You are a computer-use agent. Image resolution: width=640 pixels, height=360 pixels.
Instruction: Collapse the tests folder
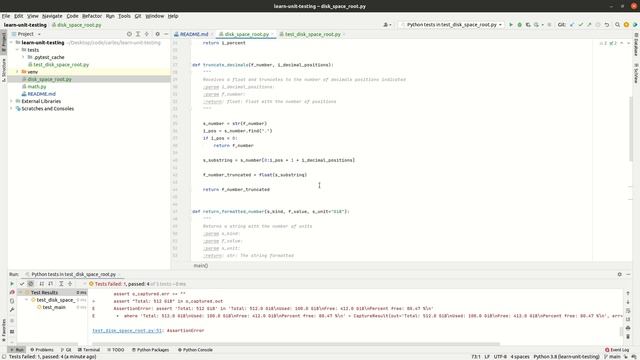pyautogui.click(x=18, y=50)
